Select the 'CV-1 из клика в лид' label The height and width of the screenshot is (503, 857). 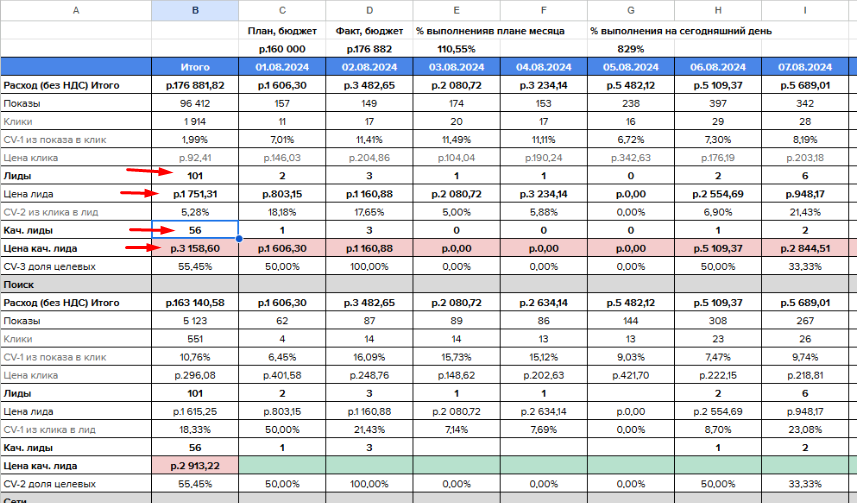pos(50,430)
